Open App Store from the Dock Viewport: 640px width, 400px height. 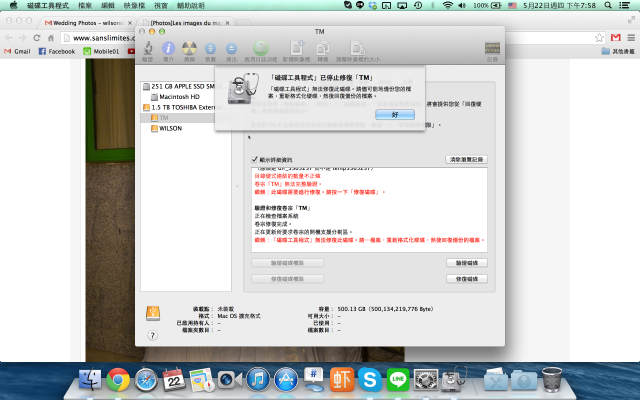(x=286, y=380)
